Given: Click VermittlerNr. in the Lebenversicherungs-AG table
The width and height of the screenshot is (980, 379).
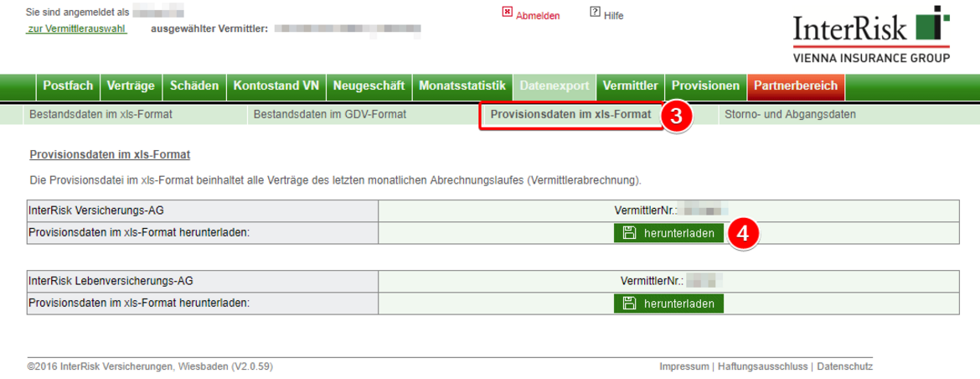Looking at the screenshot, I should pyautogui.click(x=653, y=282).
